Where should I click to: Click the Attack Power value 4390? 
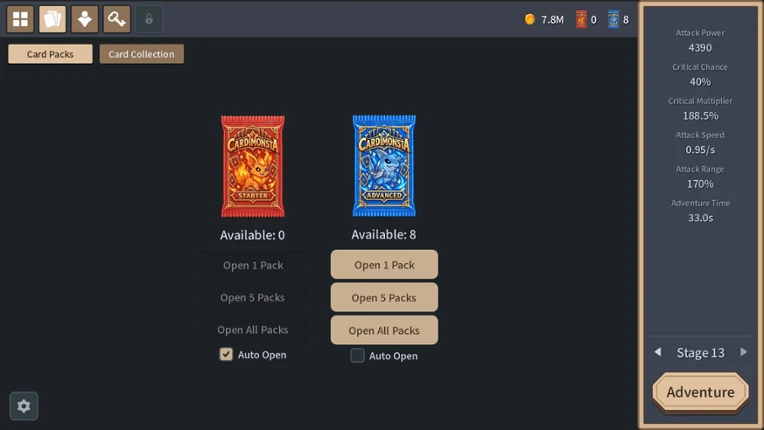pos(700,48)
